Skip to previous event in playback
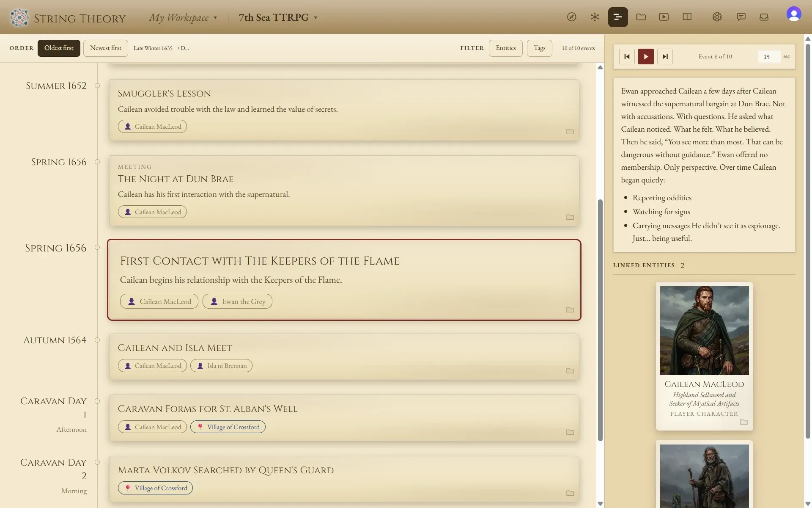Viewport: 812px width, 508px height. 627,56
